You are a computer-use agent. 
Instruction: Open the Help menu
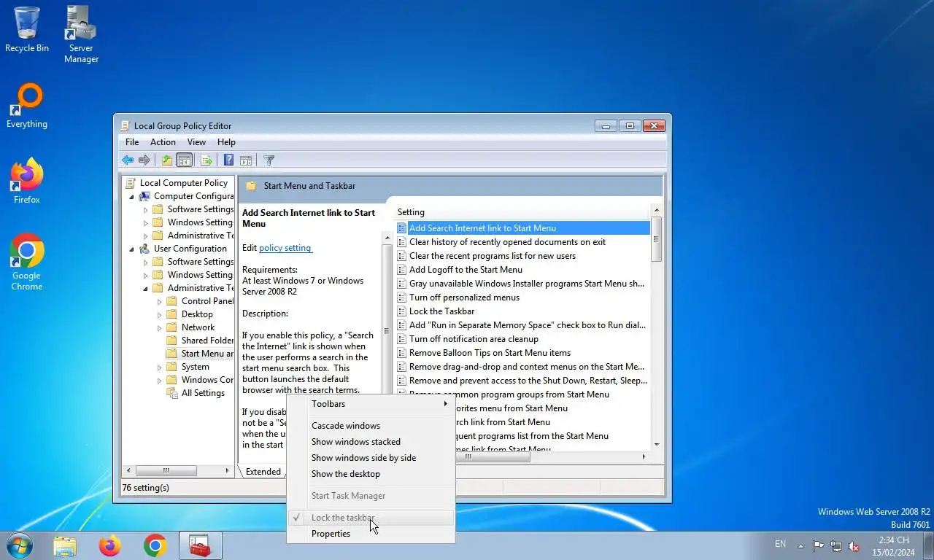[226, 142]
